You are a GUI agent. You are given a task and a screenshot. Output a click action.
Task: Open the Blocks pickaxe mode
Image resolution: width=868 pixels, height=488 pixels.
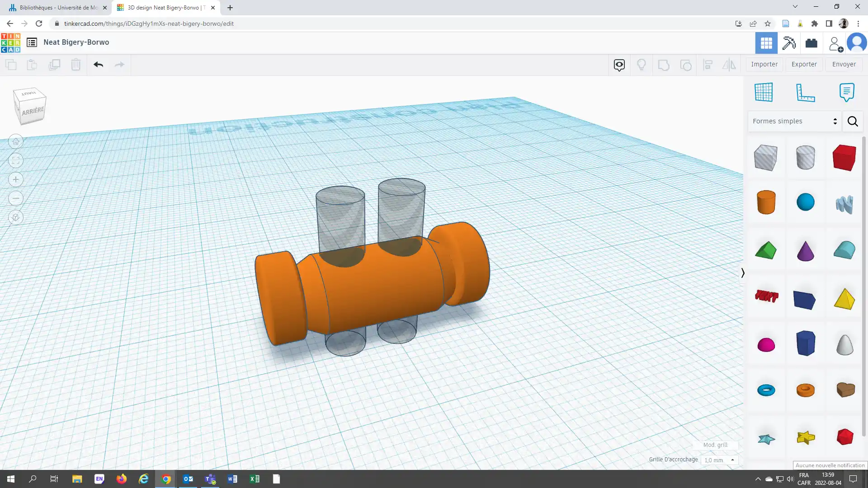click(789, 43)
